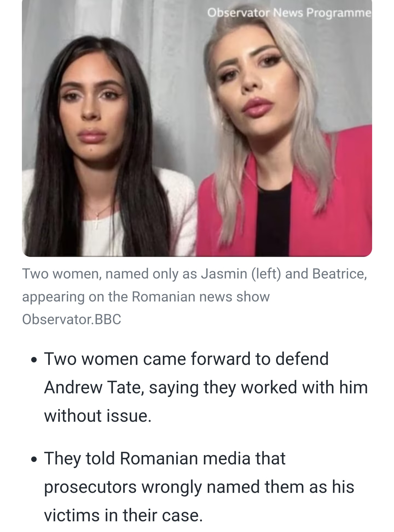Select the phrase "without issue."
The height and width of the screenshot is (532, 394).
point(98,416)
